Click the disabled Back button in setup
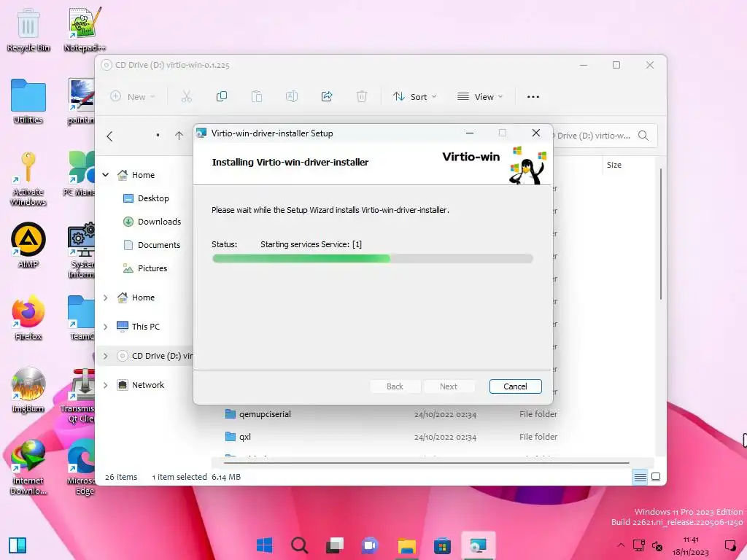Screen dimensions: 747x560 (395, 386)
